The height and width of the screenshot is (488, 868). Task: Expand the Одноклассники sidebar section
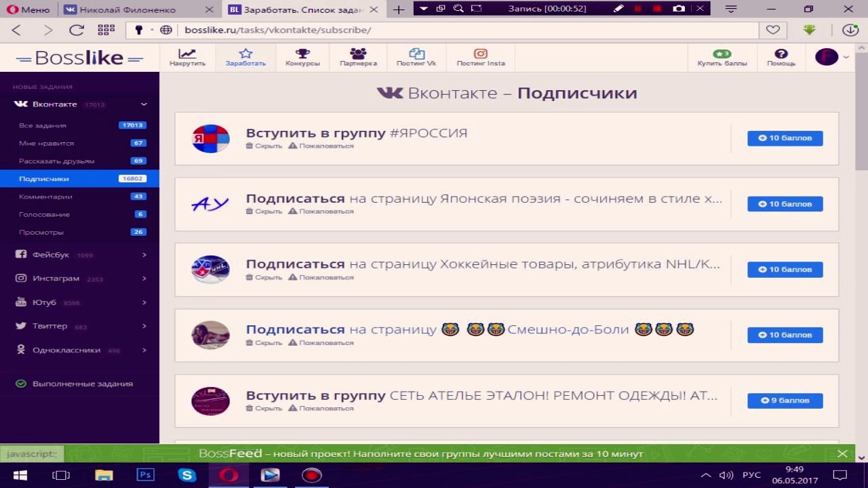(144, 350)
